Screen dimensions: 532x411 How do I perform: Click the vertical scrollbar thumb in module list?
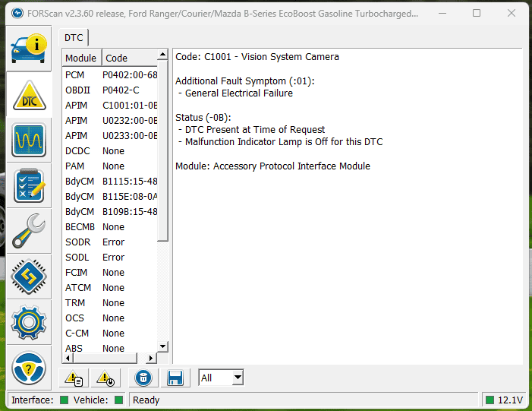[163, 151]
